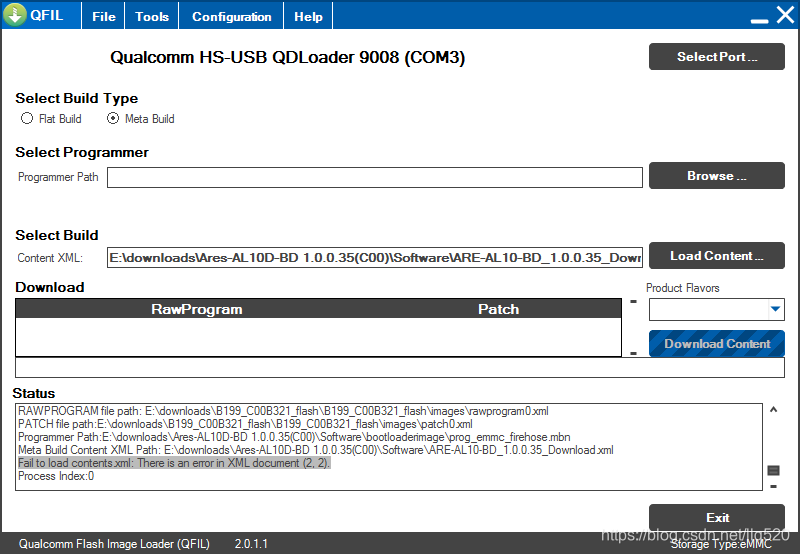Click the 2.0.1.1 version number
The image size is (800, 554).
pos(251,544)
